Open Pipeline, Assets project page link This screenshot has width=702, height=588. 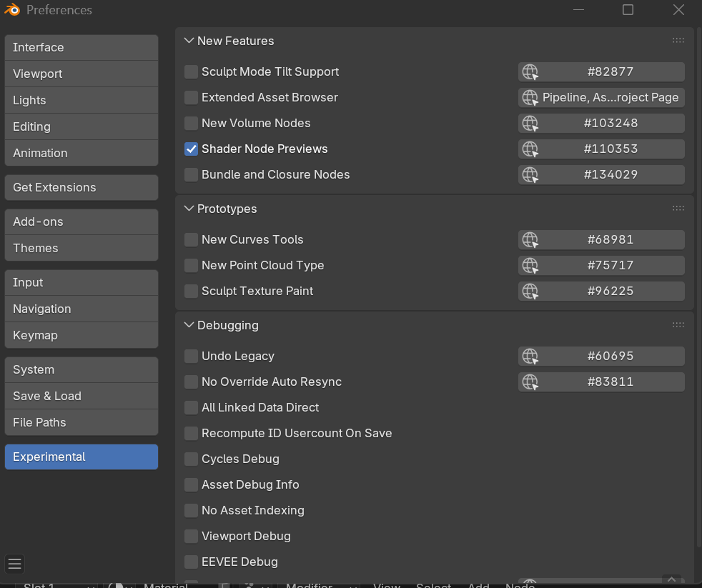(x=601, y=98)
